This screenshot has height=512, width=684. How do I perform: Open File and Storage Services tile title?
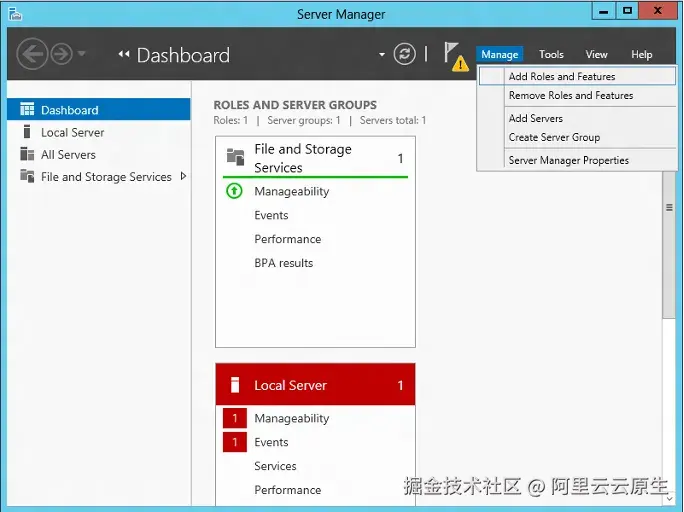303,158
